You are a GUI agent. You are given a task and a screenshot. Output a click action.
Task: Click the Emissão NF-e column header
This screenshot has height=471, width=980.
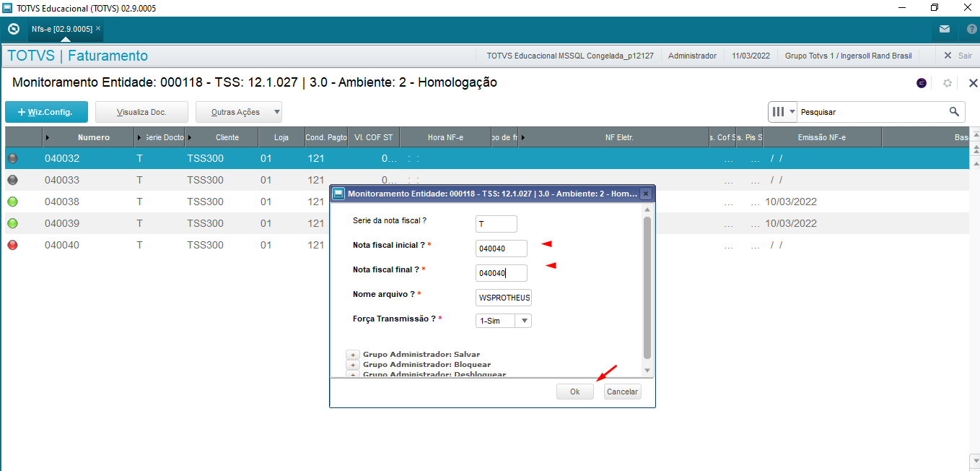822,137
